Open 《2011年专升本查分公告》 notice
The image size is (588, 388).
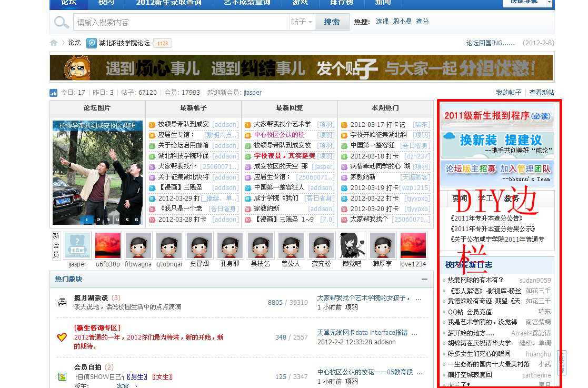pyautogui.click(x=486, y=218)
